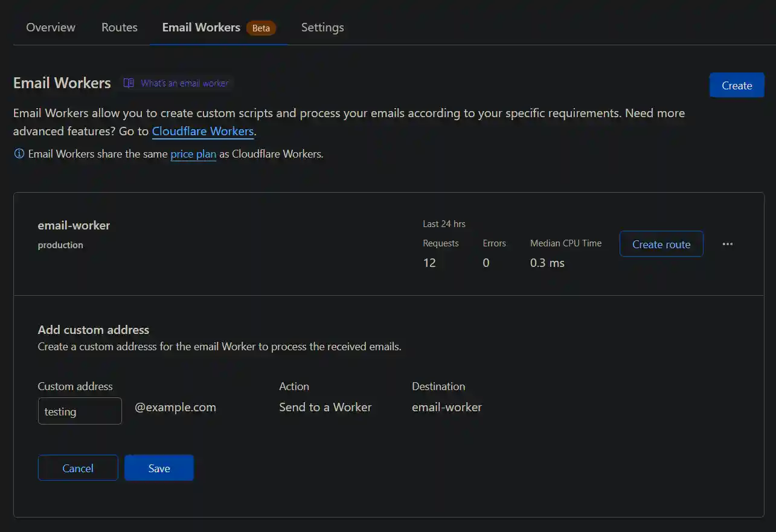Go to the Settings tab
This screenshot has width=776, height=532.
[322, 27]
